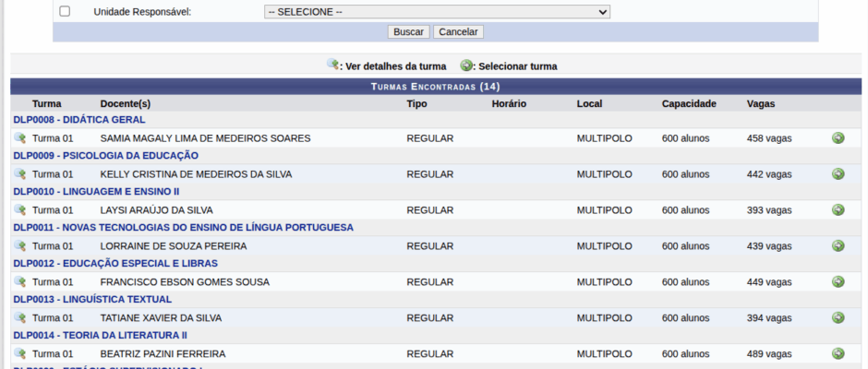Enable the Unidade Responsável filter checkbox

[x=65, y=12]
